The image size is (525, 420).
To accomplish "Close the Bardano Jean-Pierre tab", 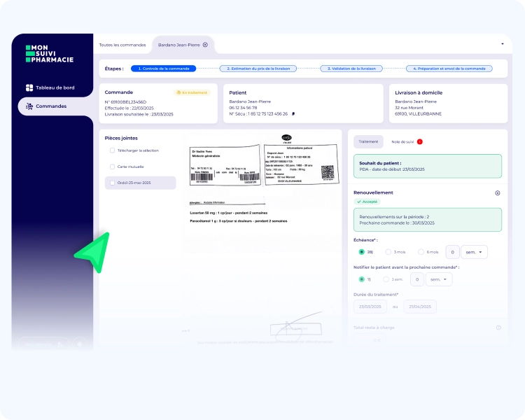I will [x=205, y=45].
